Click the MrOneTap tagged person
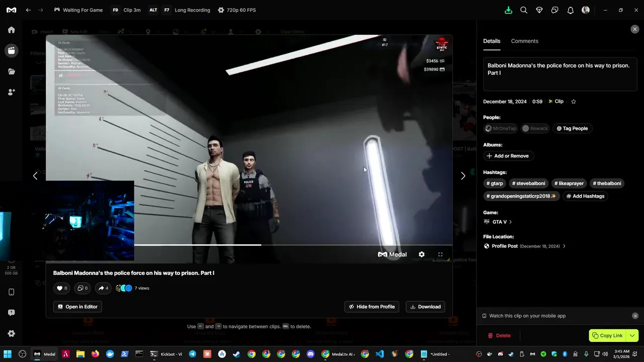644x362 pixels. coord(501,128)
